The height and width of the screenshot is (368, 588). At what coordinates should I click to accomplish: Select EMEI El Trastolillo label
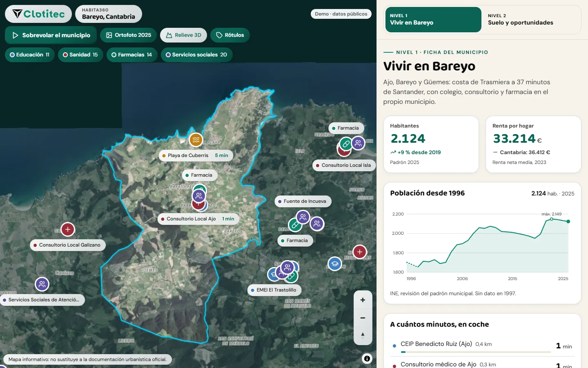tap(274, 290)
